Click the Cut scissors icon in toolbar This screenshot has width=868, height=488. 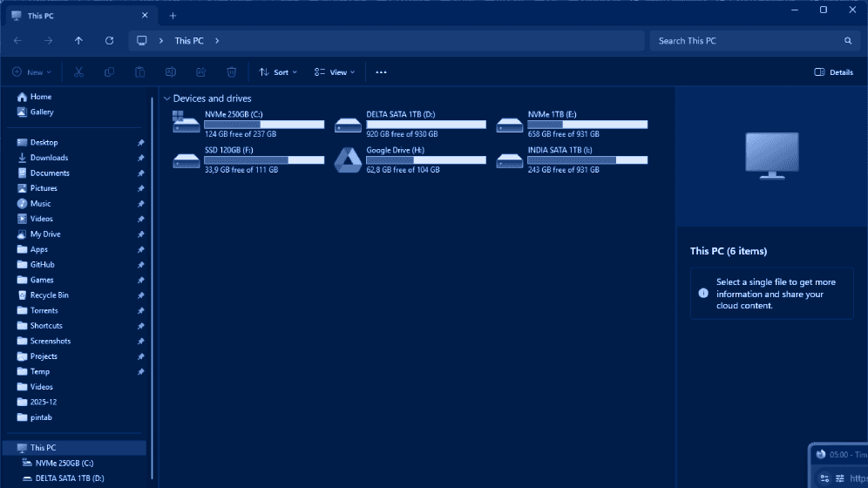pos(78,72)
